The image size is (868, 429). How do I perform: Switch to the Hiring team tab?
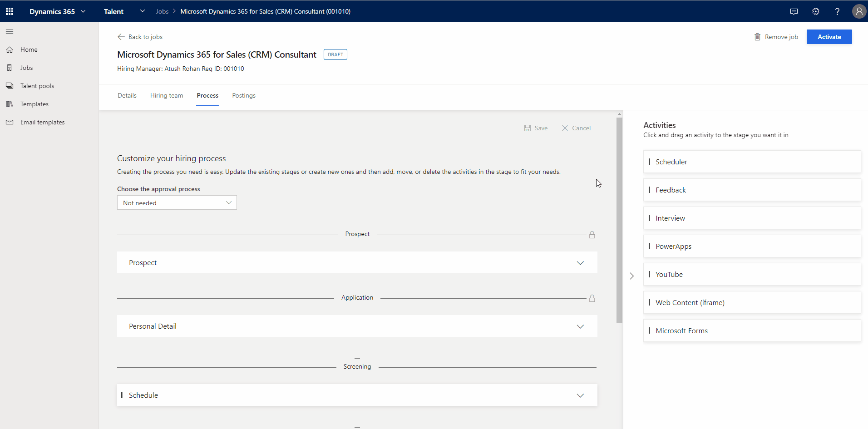(167, 95)
